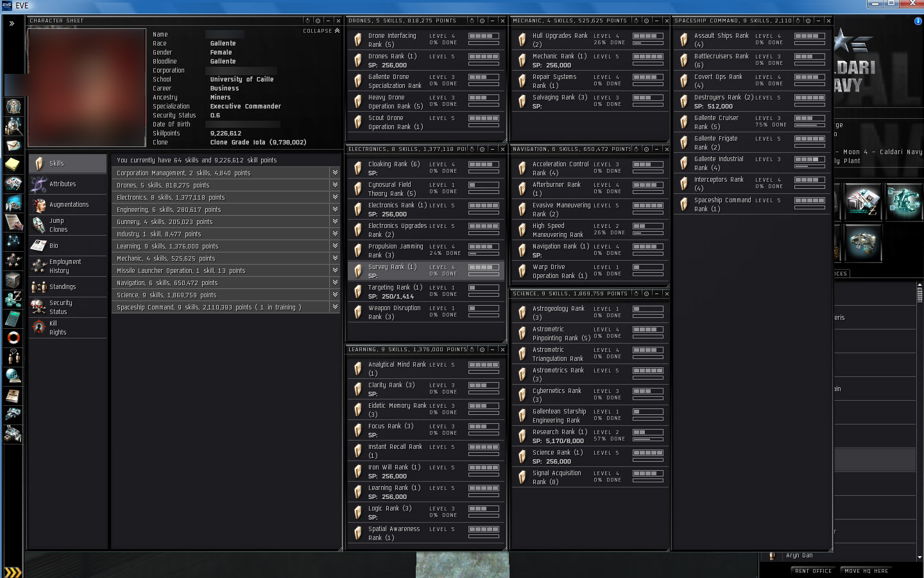Open the Bio tab
This screenshot has height=578, width=924.
pos(67,246)
